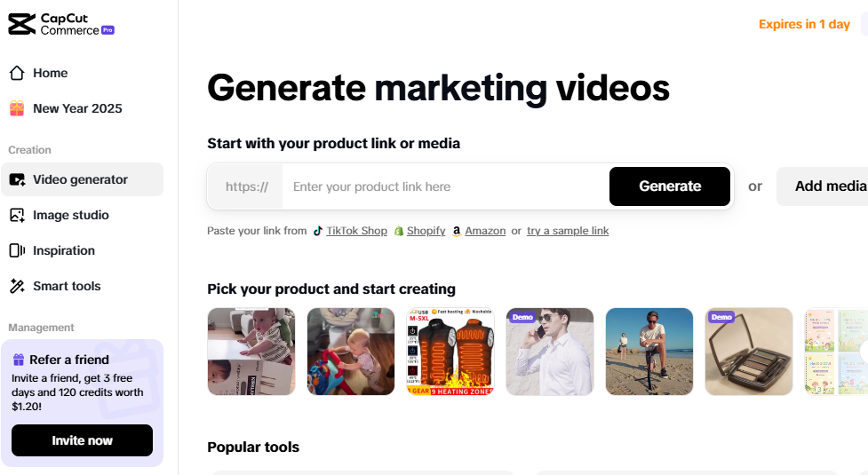868x475 pixels.
Task: Open the Inspiration sidebar icon
Action: 17,250
